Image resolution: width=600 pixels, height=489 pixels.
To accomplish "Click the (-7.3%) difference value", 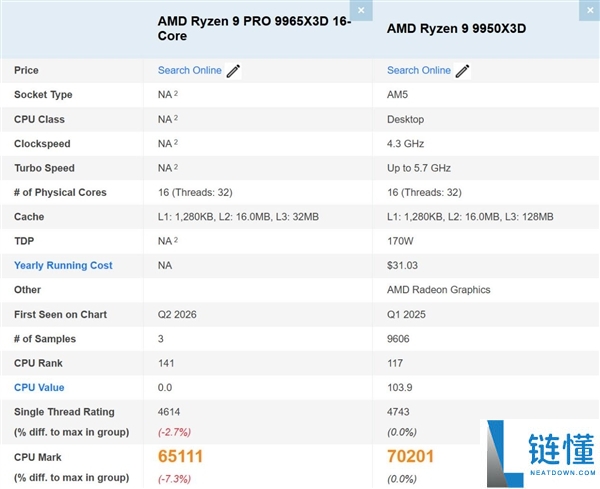I will [x=174, y=479].
